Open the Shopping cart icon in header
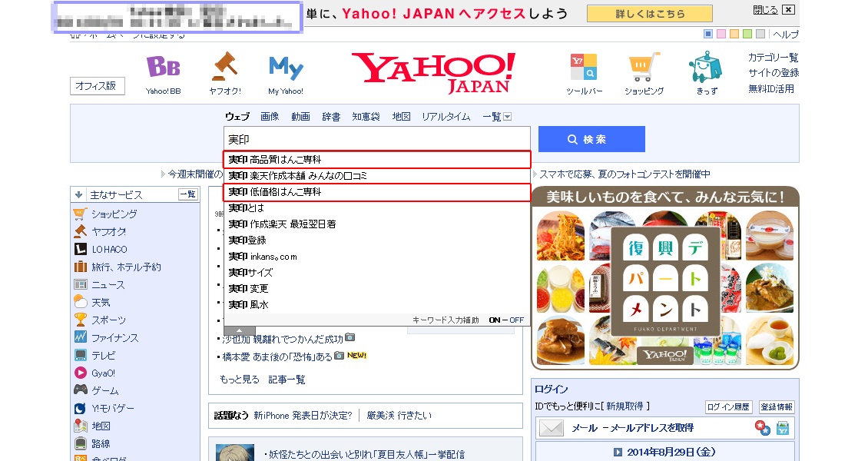The image size is (868, 461). [x=644, y=67]
